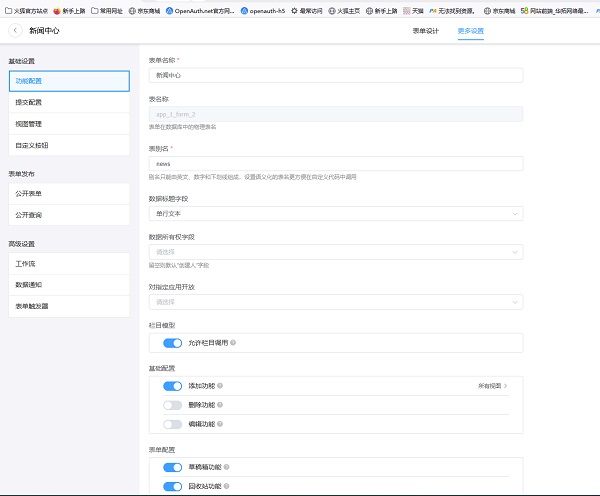Open the 常用网址 bookmark folder
This screenshot has width=600, height=496.
point(107,11)
